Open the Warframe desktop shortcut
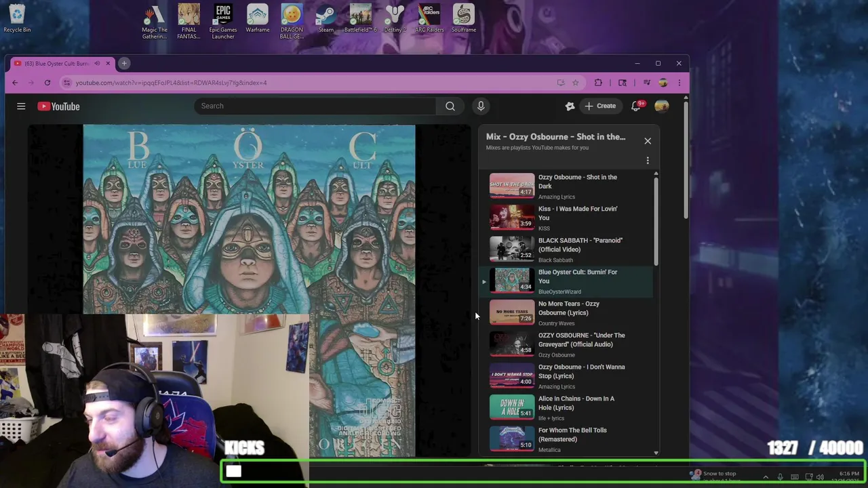Viewport: 868px width, 488px height. tap(258, 18)
